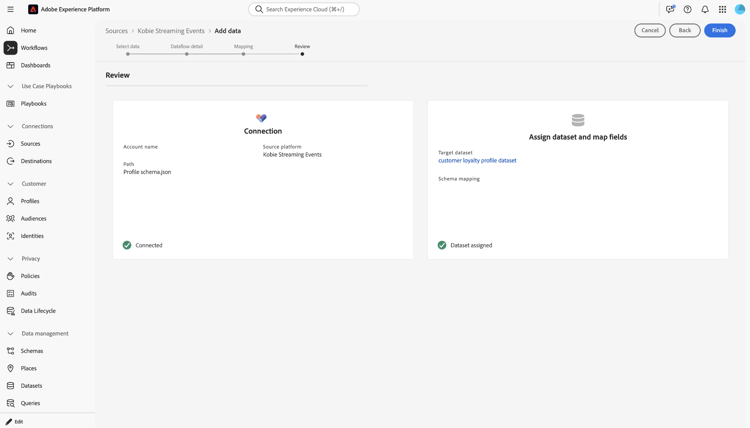Screen dimensions: 750x428
Task: Click the Sources breadcrumb
Action: tap(117, 31)
